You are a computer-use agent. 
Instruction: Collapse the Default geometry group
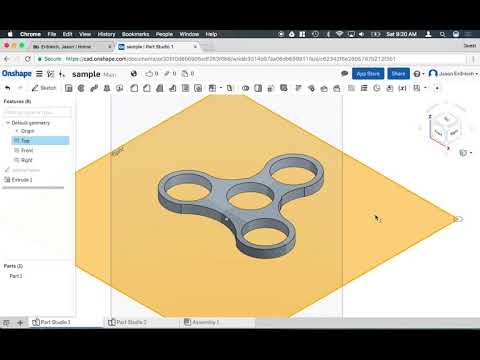8,123
